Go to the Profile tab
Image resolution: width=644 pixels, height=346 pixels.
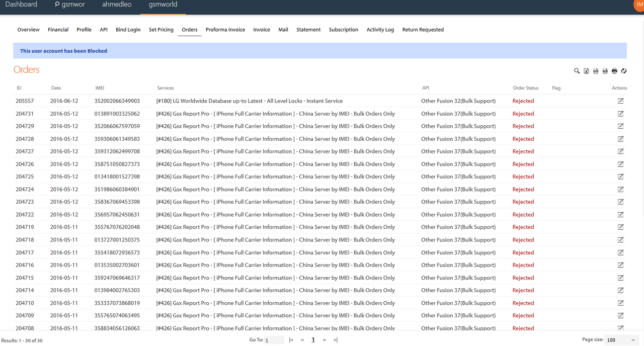(84, 30)
